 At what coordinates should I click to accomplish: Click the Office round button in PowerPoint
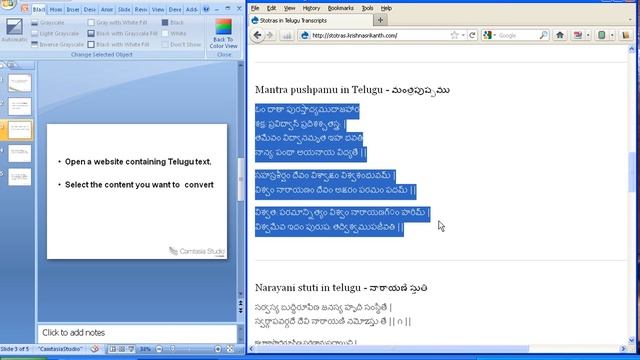coord(8,5)
